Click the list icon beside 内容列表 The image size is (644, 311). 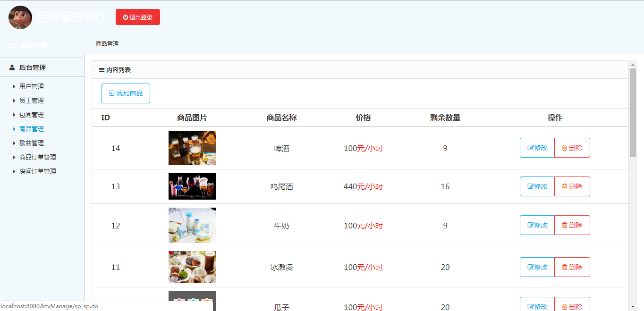(x=102, y=70)
